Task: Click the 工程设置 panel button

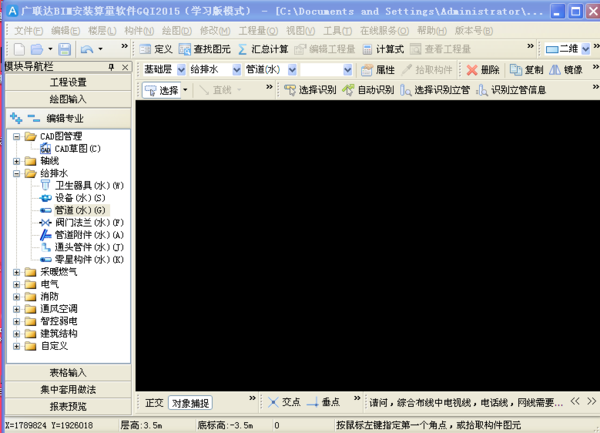Action: pyautogui.click(x=68, y=82)
